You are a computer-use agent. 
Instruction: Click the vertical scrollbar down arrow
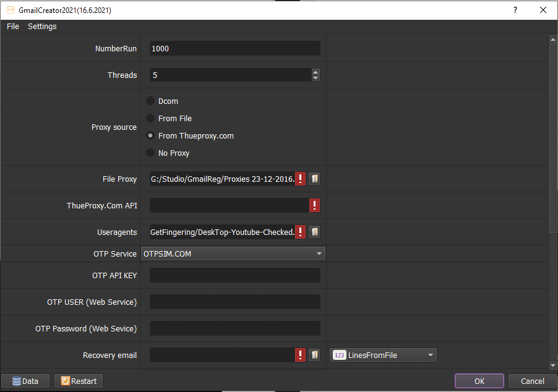(553, 365)
